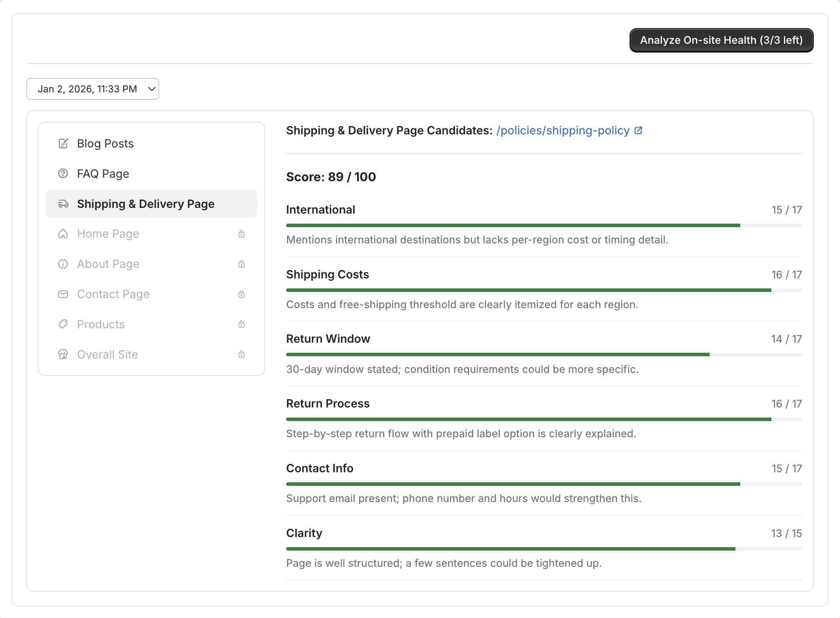Image resolution: width=840 pixels, height=618 pixels.
Task: Click the '15 / 17' score for International
Action: (x=787, y=210)
